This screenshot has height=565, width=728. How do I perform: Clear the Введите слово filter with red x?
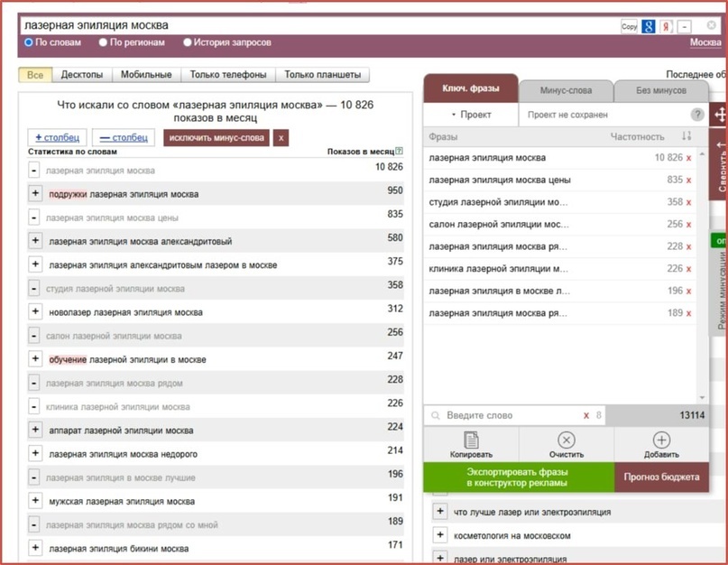pyautogui.click(x=586, y=415)
